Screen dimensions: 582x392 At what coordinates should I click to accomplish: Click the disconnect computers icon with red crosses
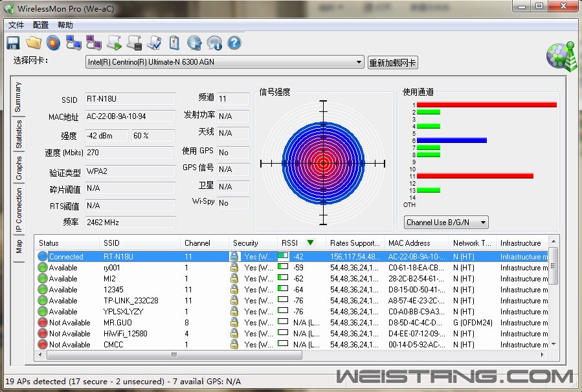pos(93,43)
